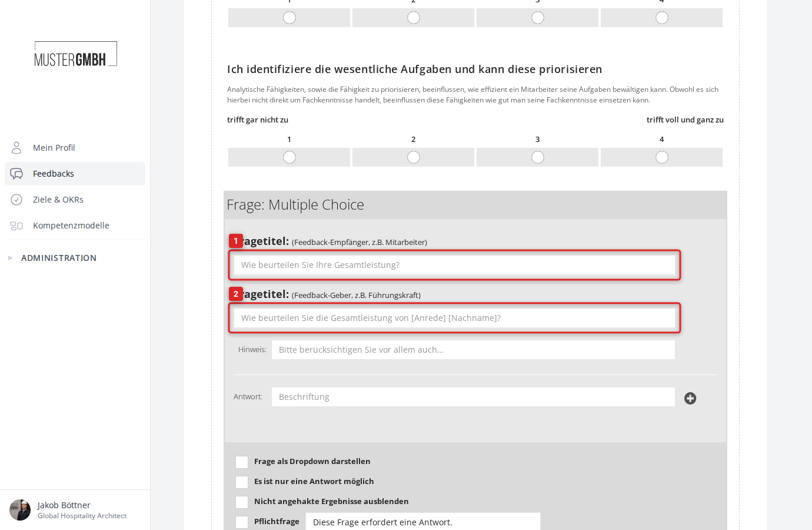Open the Feedbacks section
Image resolution: width=812 pixels, height=530 pixels.
click(75, 174)
